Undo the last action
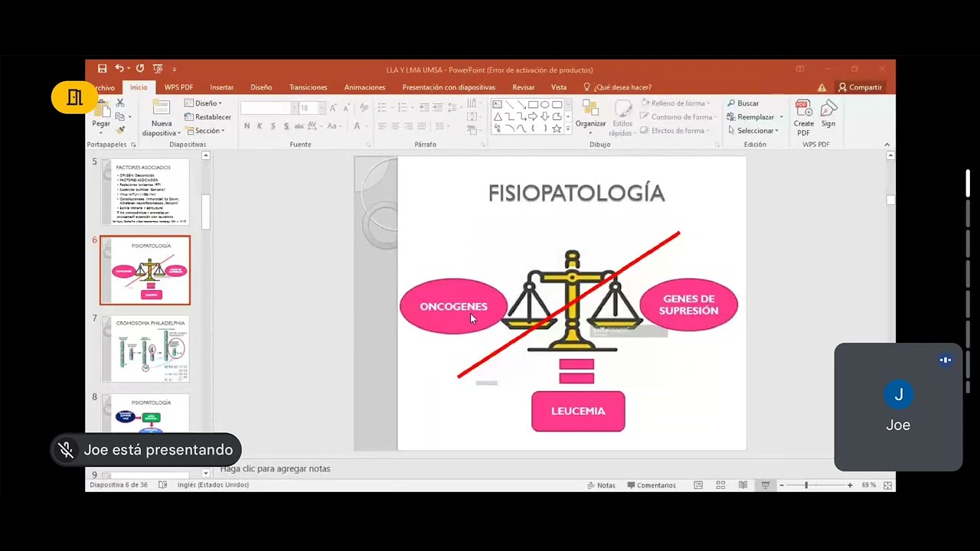 119,69
